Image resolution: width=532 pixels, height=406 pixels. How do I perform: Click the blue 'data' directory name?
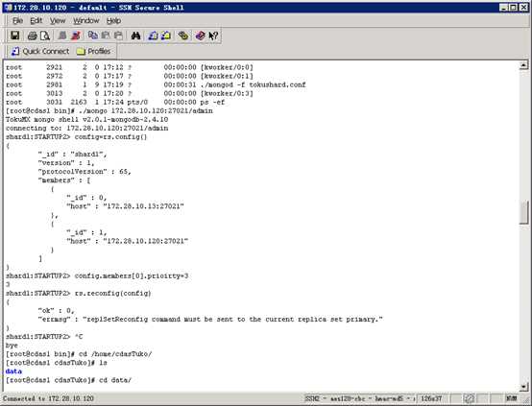pyautogui.click(x=13, y=371)
